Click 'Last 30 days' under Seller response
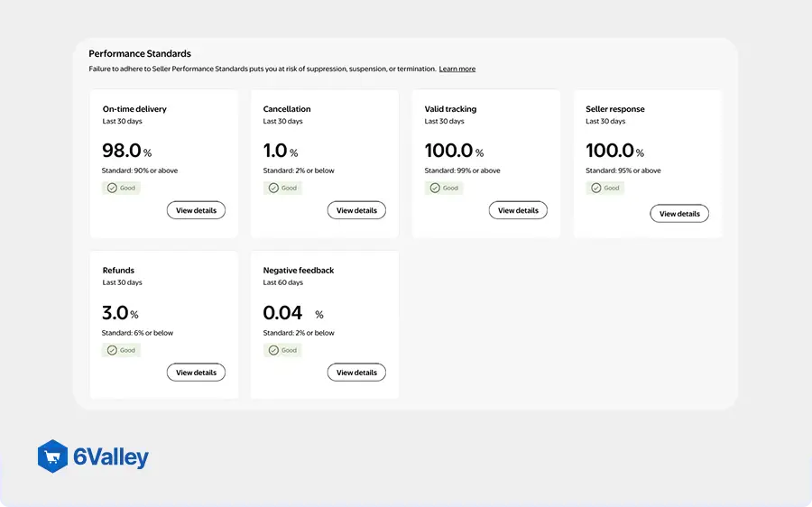The image size is (812, 507). click(x=605, y=121)
